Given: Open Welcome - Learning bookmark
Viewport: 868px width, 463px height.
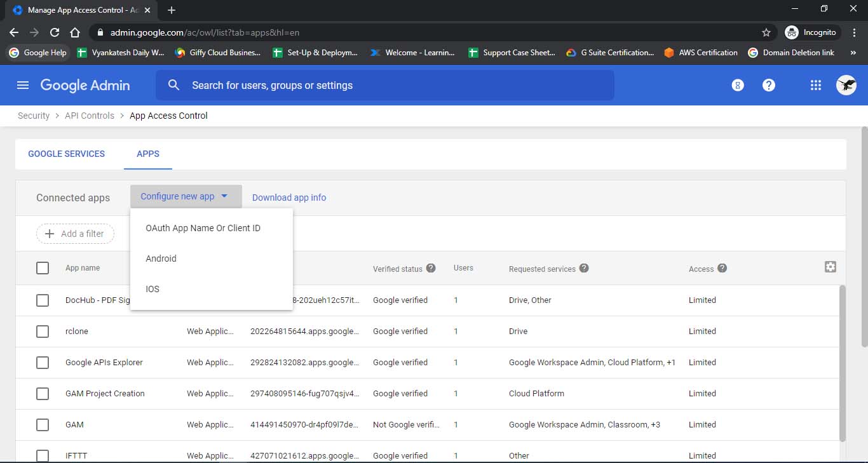Looking at the screenshot, I should pos(413,53).
